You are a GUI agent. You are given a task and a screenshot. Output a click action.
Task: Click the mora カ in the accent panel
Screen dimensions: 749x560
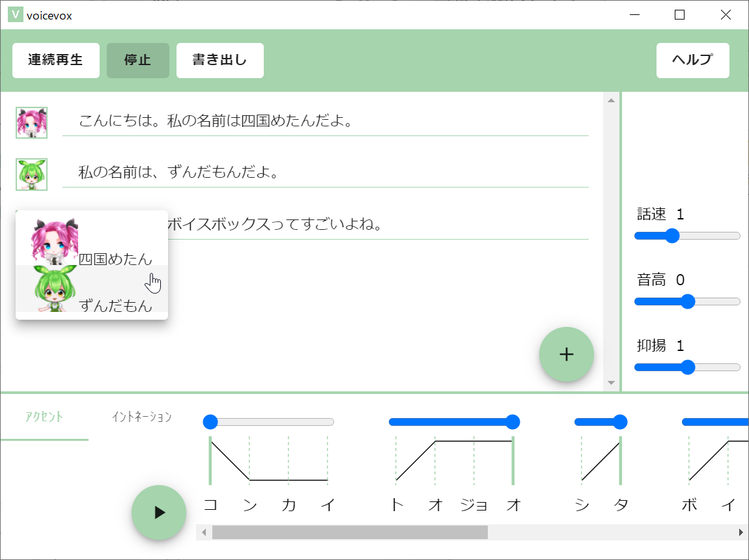point(289,505)
